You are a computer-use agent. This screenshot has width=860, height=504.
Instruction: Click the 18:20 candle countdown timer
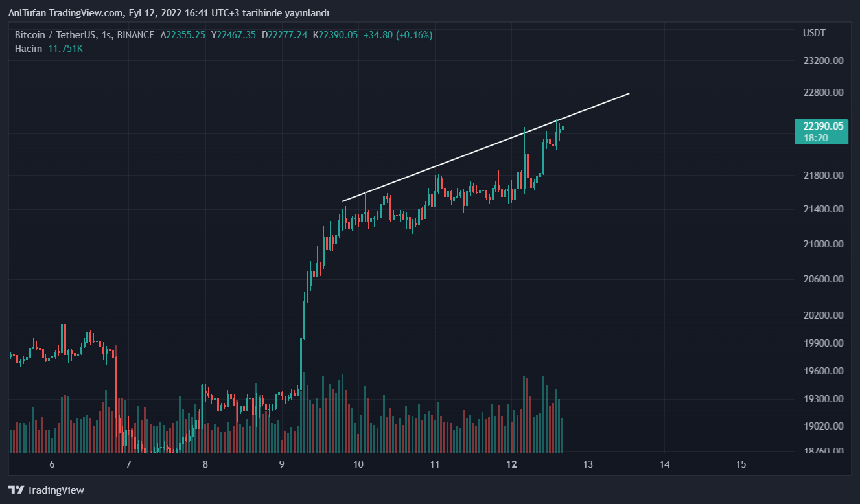pos(814,137)
